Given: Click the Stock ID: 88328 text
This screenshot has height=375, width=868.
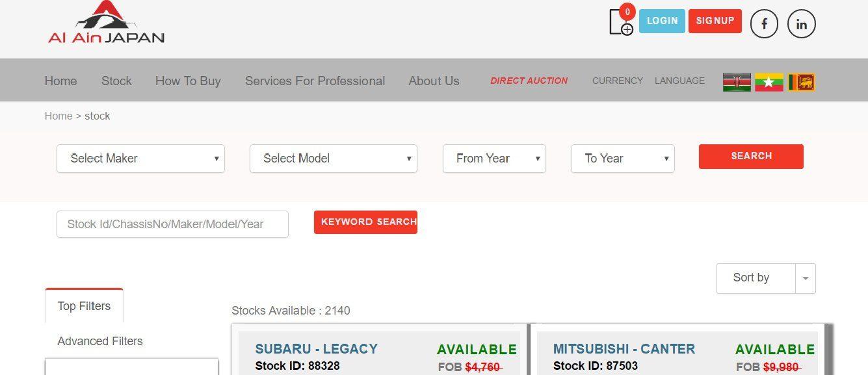Looking at the screenshot, I should [x=297, y=366].
